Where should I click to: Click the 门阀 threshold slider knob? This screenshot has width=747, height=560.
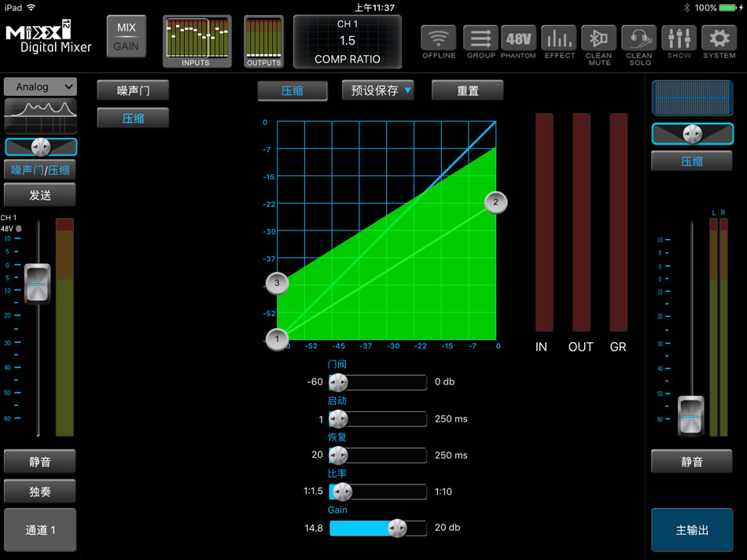pos(338,382)
